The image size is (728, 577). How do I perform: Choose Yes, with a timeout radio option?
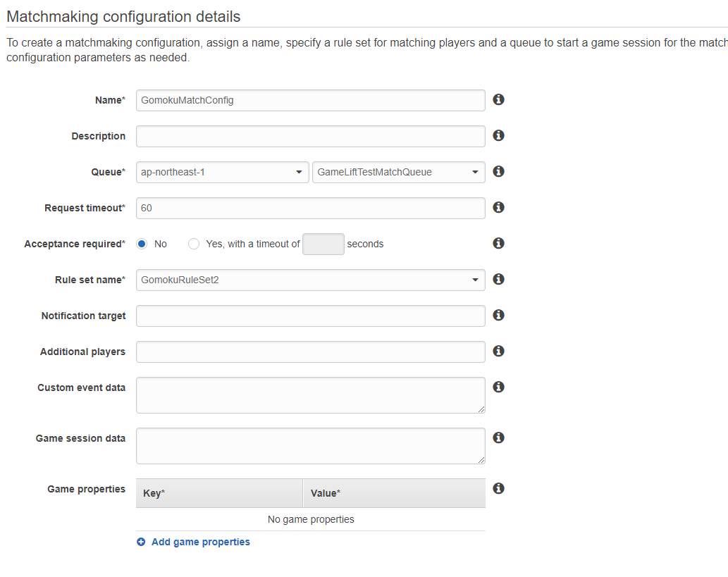pyautogui.click(x=194, y=244)
